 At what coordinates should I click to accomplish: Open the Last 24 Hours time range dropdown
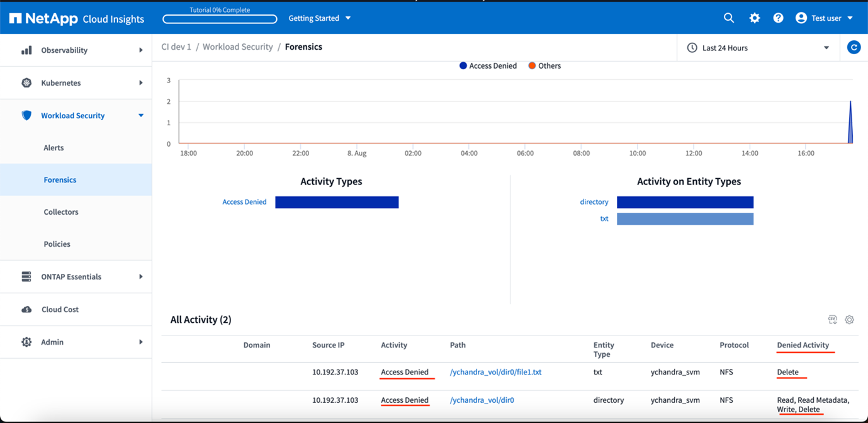click(758, 48)
